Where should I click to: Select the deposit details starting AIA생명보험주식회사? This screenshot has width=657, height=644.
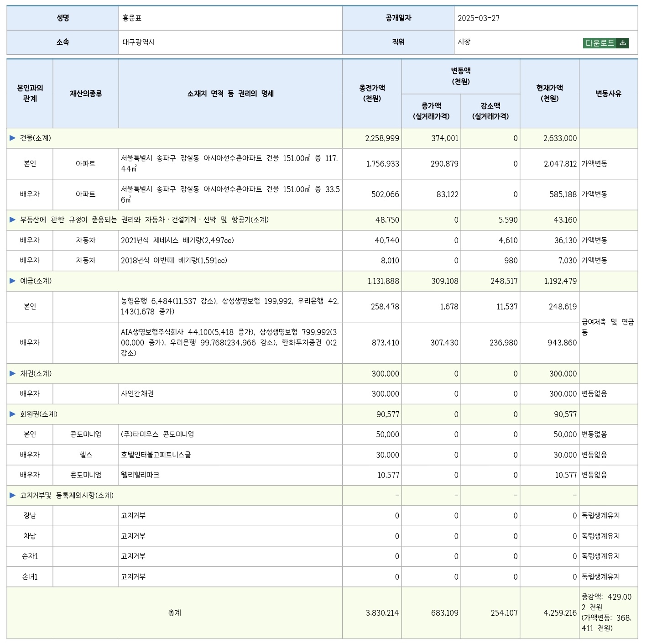pyautogui.click(x=229, y=342)
